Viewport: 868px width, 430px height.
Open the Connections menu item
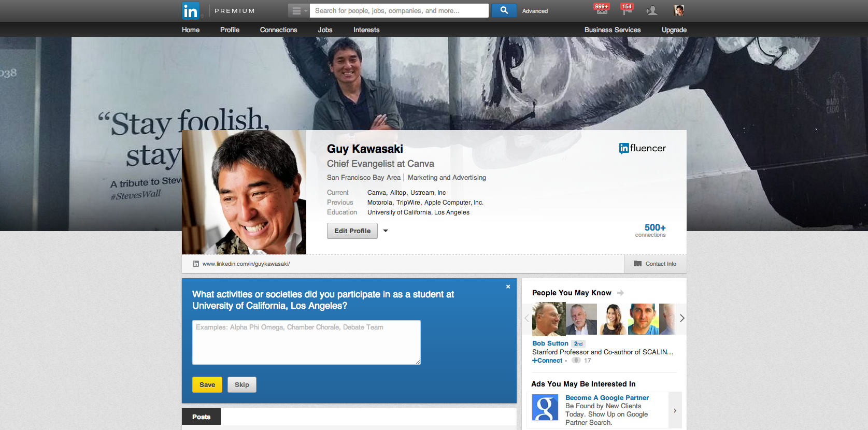tap(278, 30)
